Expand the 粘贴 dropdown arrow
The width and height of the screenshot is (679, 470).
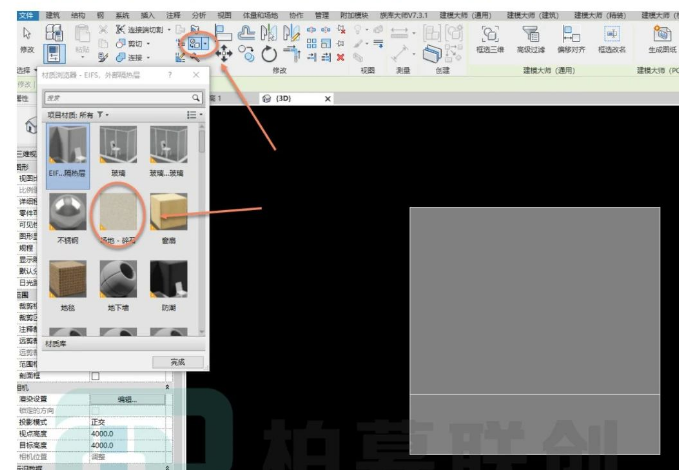pos(82,58)
